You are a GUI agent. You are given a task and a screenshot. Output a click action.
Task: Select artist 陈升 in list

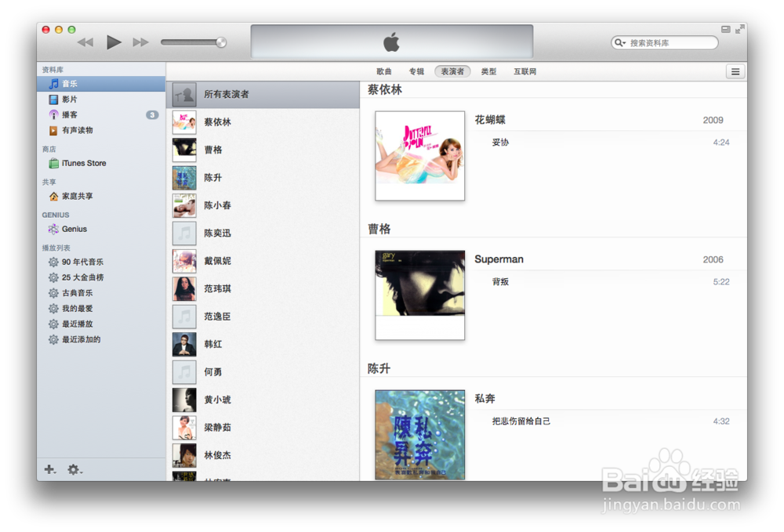263,177
